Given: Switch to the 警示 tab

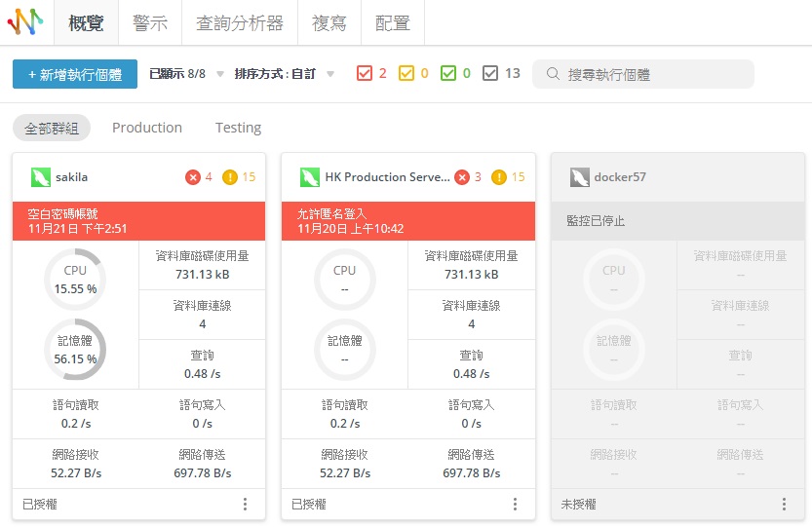Looking at the screenshot, I should coord(150,23).
